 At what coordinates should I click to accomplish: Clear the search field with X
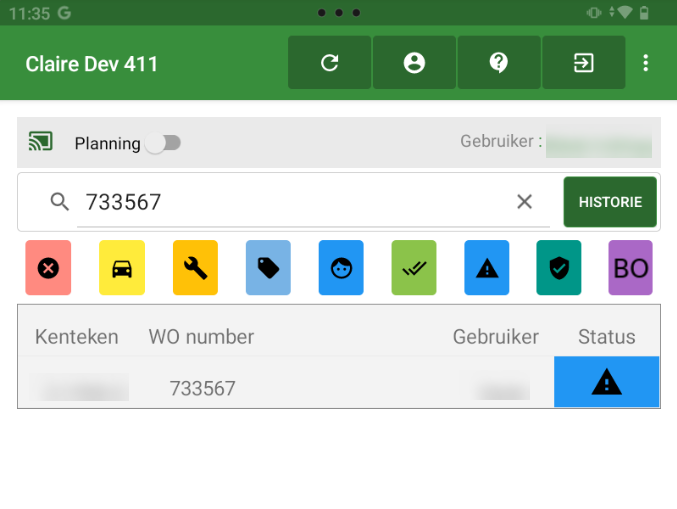524,202
